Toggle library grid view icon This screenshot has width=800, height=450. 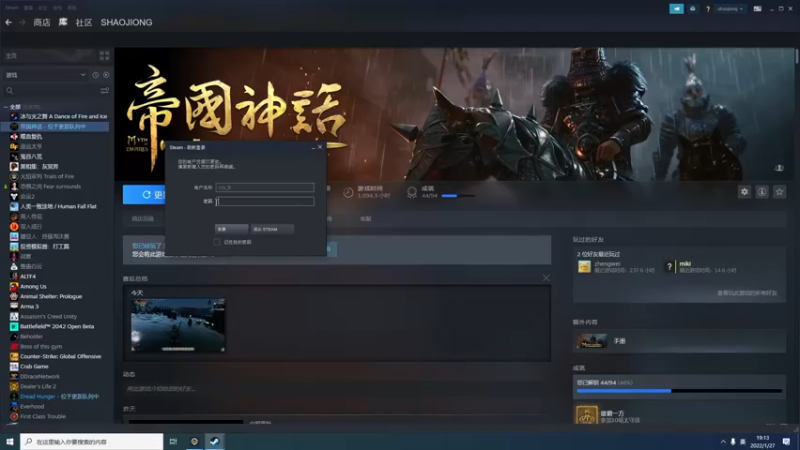click(x=105, y=55)
